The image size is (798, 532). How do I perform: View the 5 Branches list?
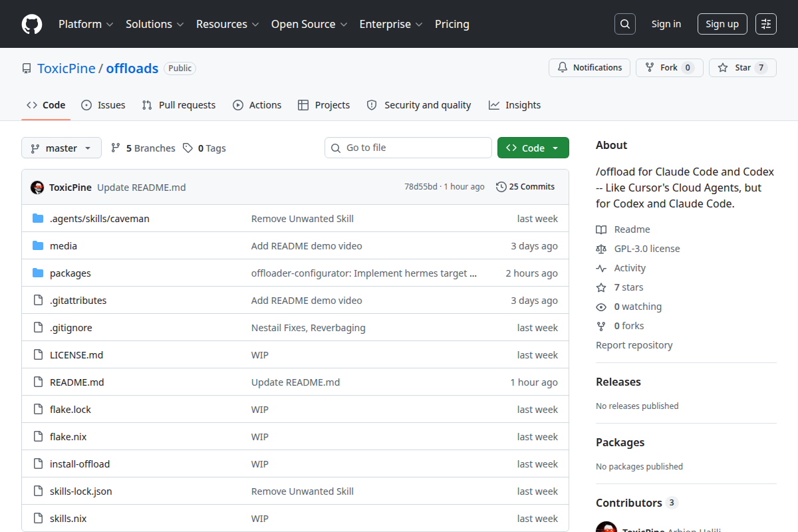143,148
